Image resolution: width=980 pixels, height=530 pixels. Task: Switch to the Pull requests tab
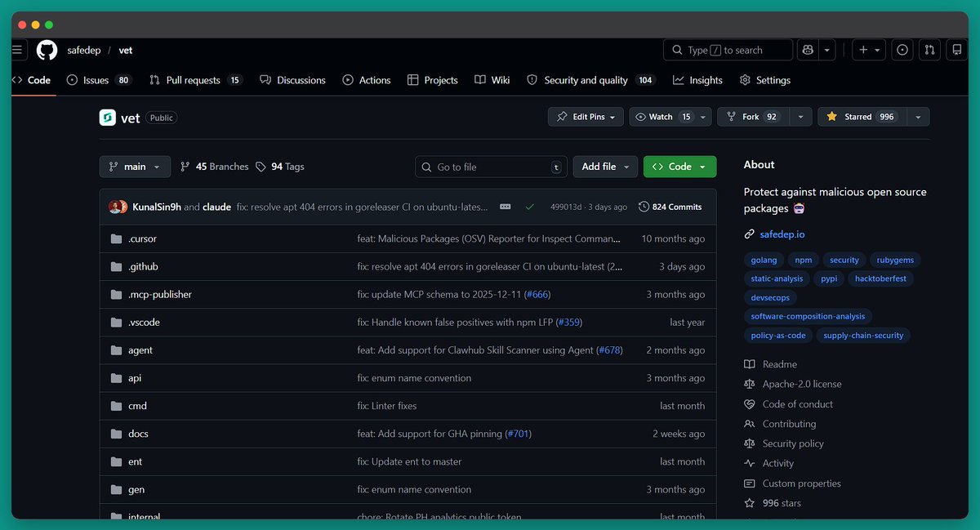tap(196, 80)
